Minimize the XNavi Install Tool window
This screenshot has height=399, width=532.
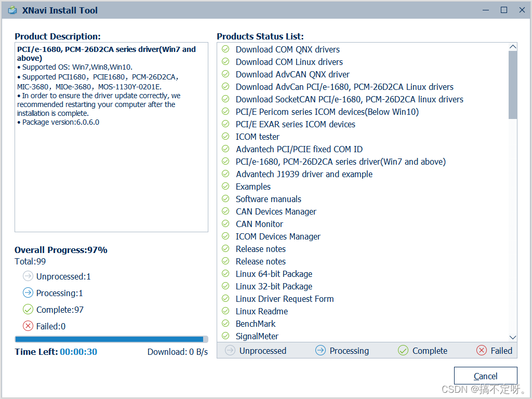click(486, 10)
